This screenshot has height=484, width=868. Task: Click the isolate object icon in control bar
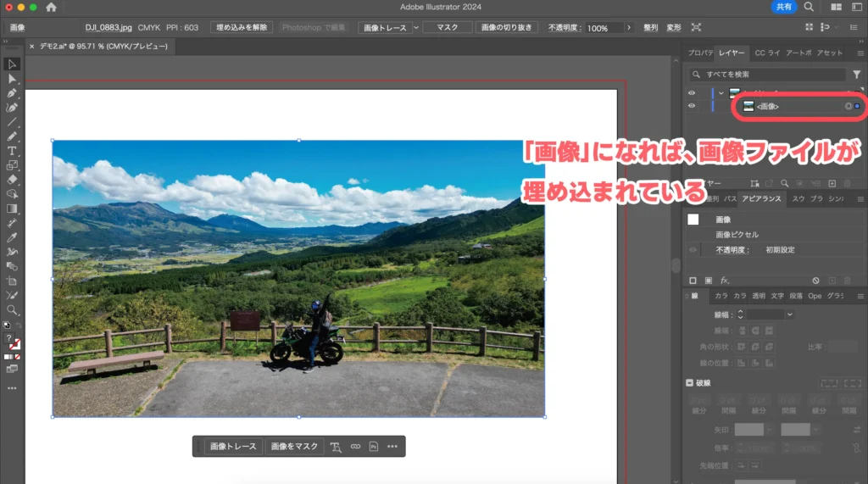696,27
